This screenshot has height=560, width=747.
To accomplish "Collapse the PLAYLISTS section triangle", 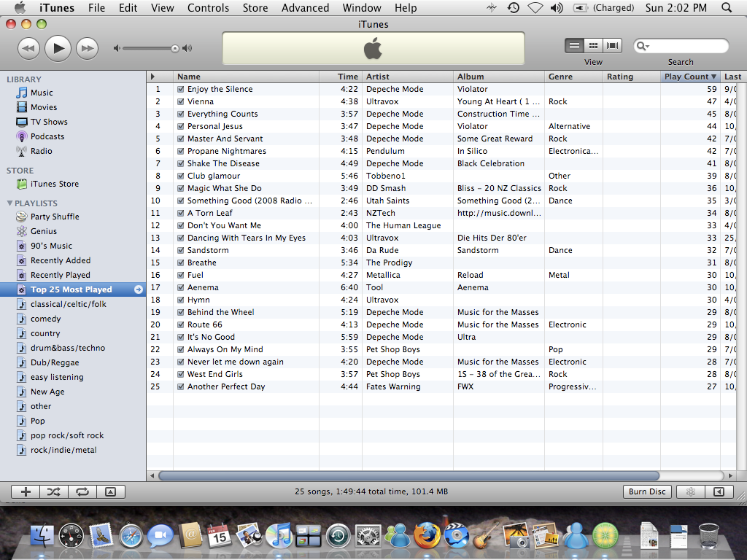I will [x=9, y=203].
